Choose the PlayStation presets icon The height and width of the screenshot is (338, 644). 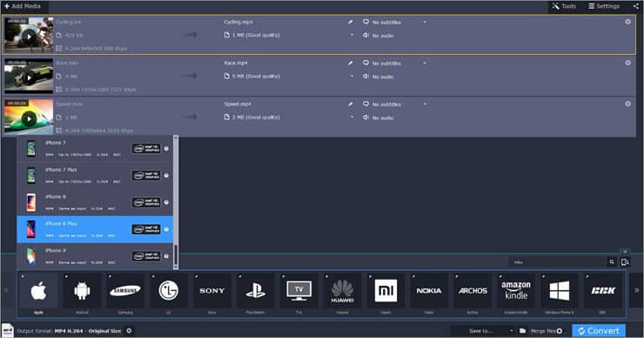pyautogui.click(x=256, y=291)
